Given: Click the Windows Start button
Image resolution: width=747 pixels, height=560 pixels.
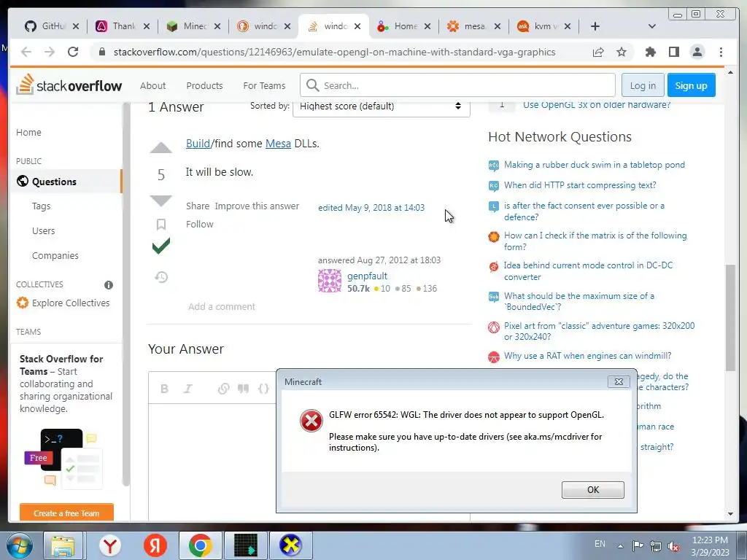Looking at the screenshot, I should point(19,545).
